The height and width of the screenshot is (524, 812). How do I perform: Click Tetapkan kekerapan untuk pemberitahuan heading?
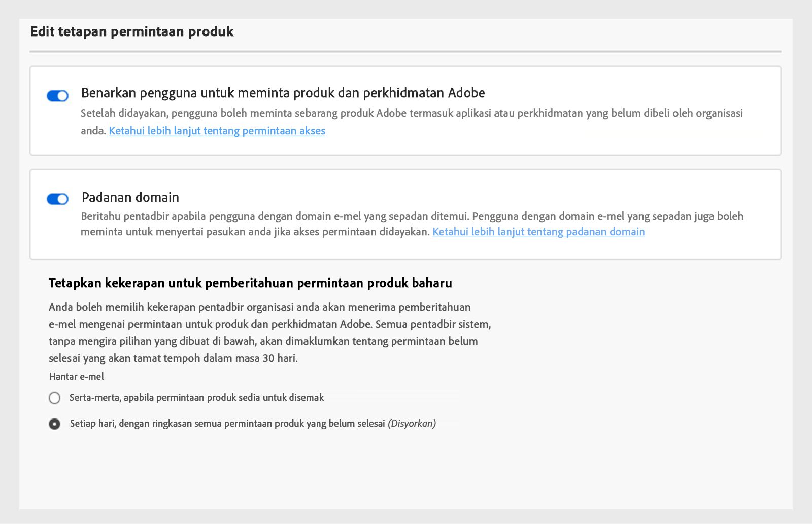250,283
